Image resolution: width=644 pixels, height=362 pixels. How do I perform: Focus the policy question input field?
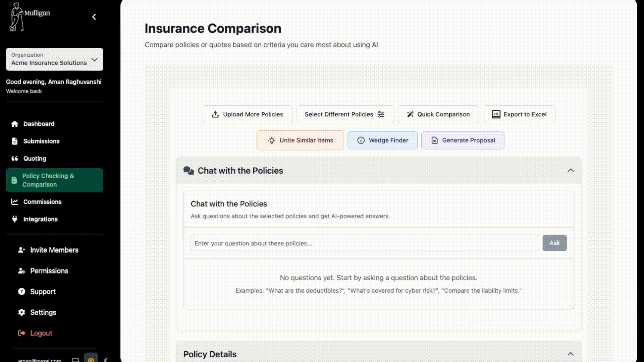pos(365,243)
